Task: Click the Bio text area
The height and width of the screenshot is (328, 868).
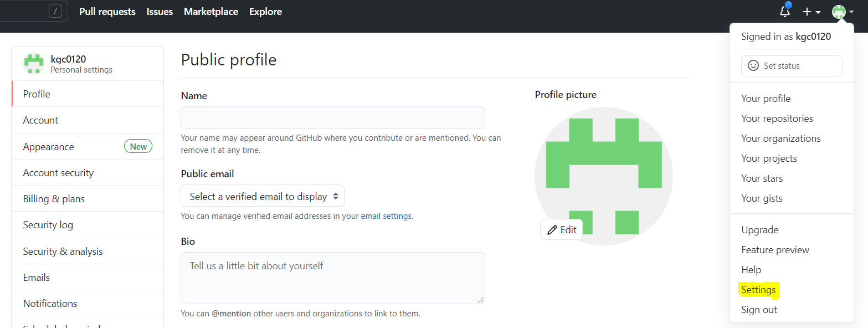Action: click(333, 278)
